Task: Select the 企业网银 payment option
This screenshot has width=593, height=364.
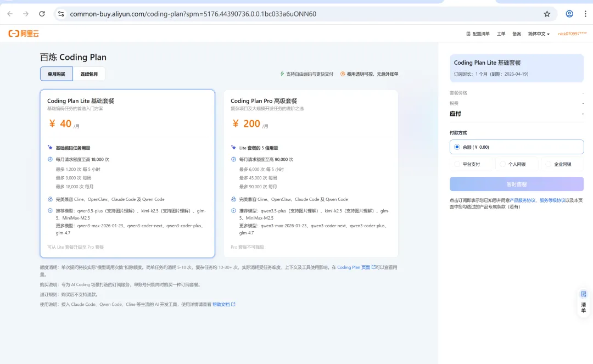Action: point(562,164)
